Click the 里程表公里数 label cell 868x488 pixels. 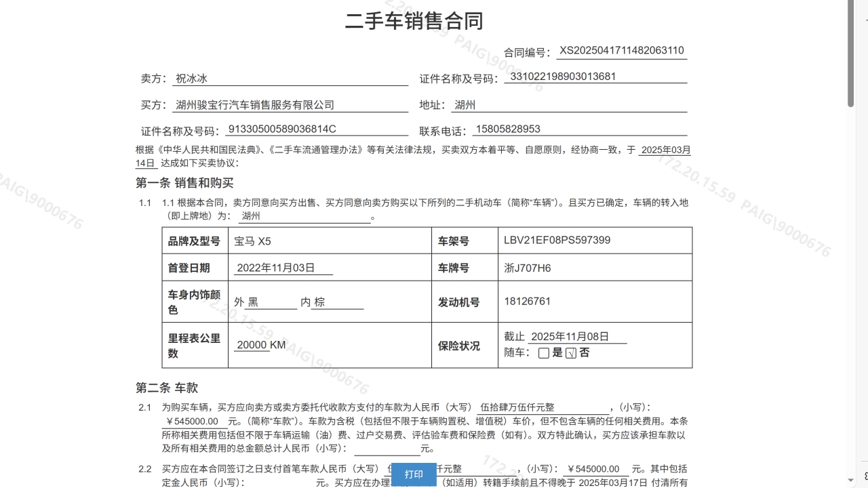195,345
